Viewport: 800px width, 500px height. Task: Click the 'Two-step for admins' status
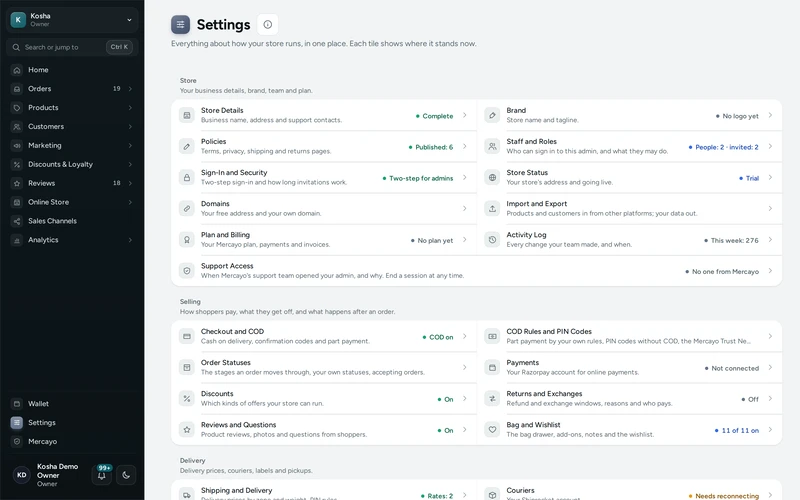click(417, 179)
